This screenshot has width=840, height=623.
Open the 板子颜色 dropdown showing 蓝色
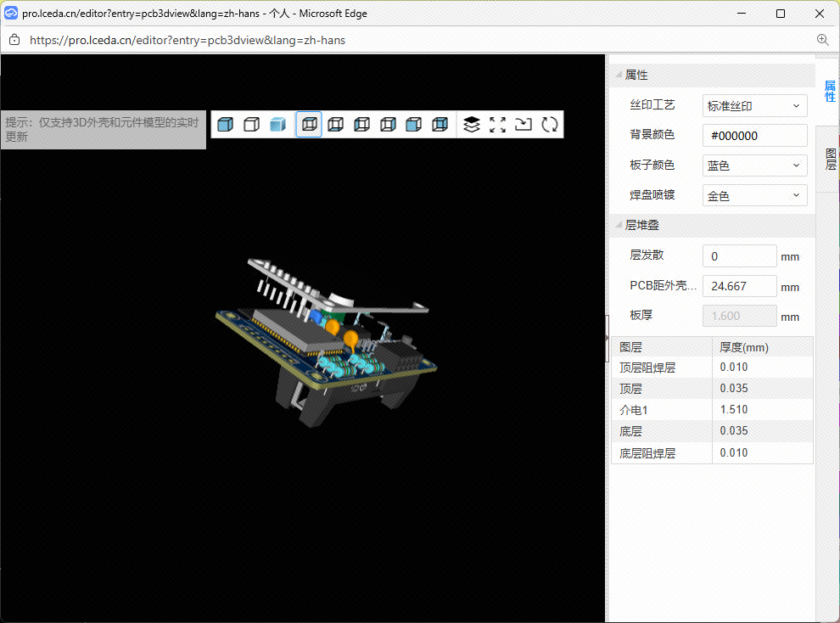754,166
